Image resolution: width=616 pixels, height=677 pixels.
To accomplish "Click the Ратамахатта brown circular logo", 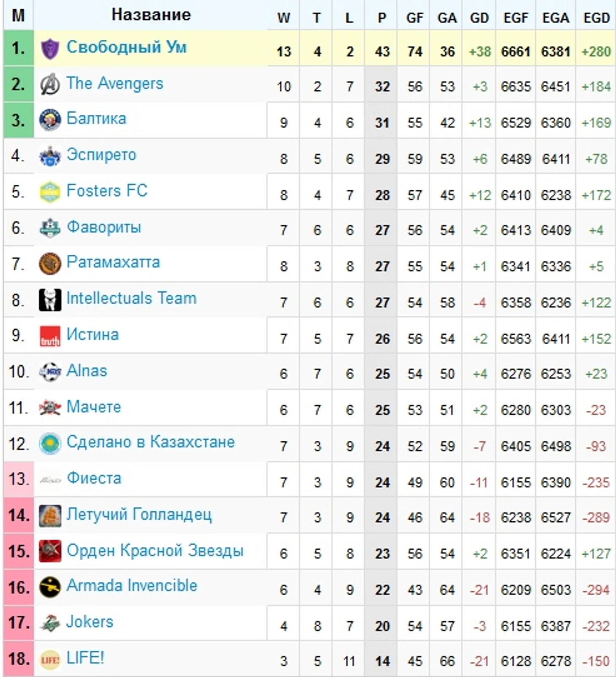I will 50,264.
